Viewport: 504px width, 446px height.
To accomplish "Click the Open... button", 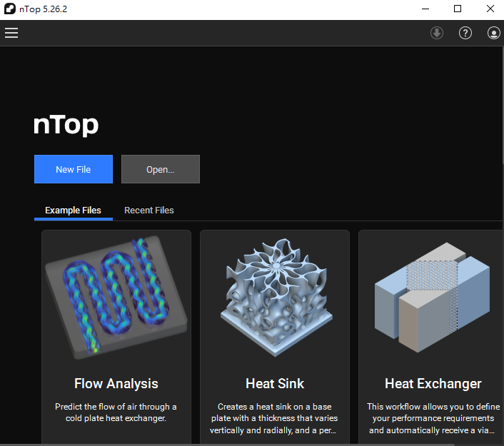I will point(161,169).
